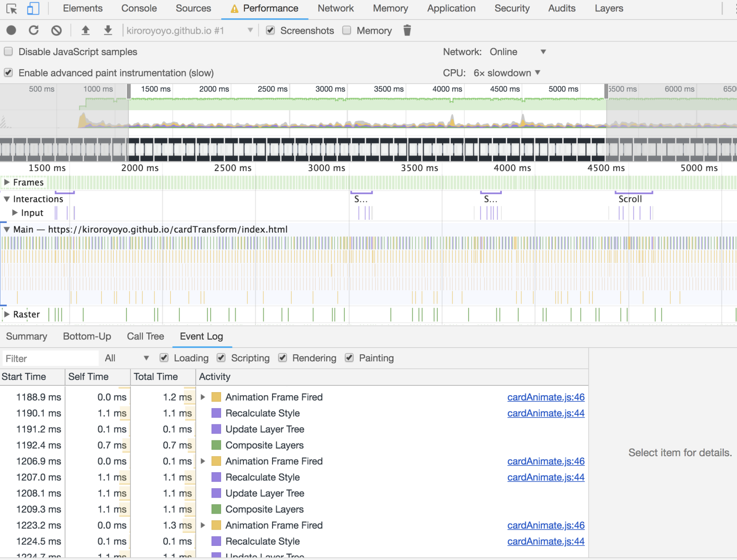Toggle the Painting filter checkbox
This screenshot has width=737, height=560.
point(349,358)
